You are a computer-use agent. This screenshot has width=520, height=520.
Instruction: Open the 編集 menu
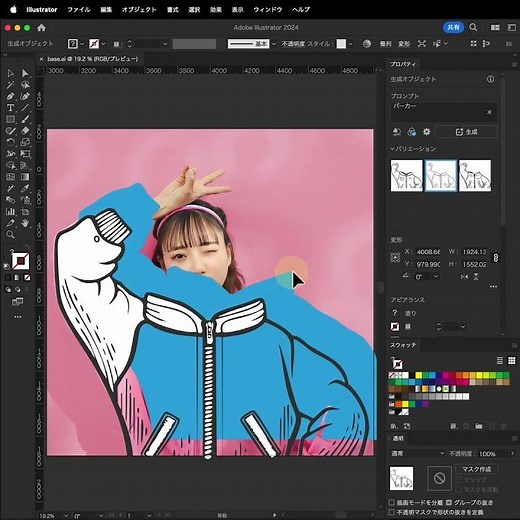coord(106,10)
